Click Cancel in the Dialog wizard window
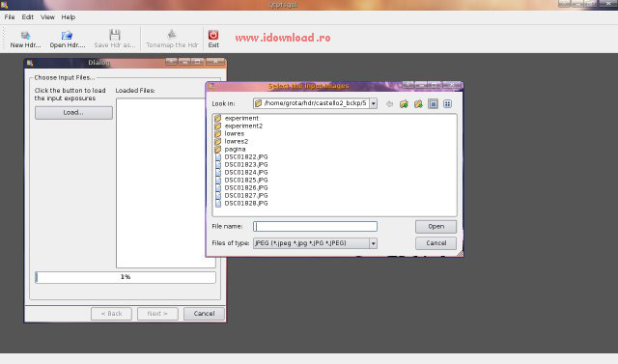This screenshot has height=364, width=618. 204,314
